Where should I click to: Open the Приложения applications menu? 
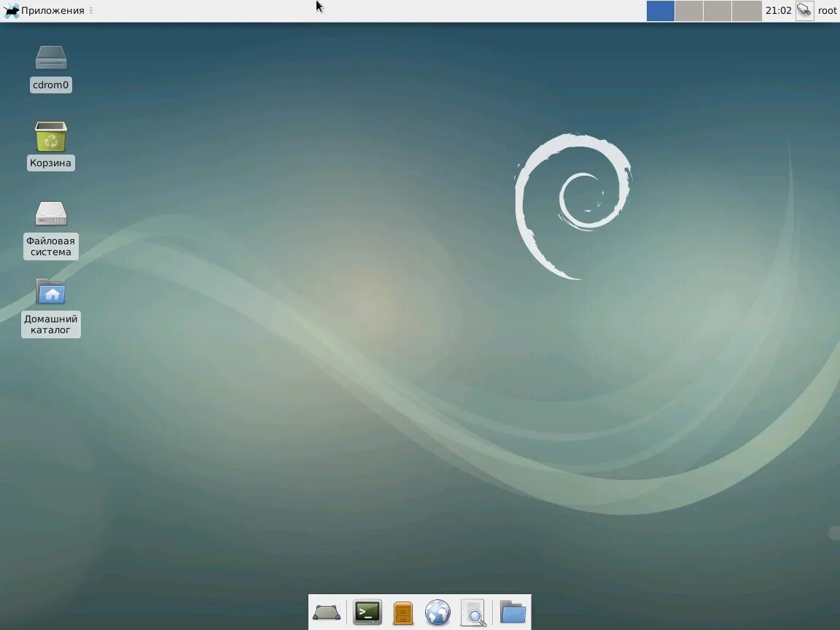(x=44, y=11)
